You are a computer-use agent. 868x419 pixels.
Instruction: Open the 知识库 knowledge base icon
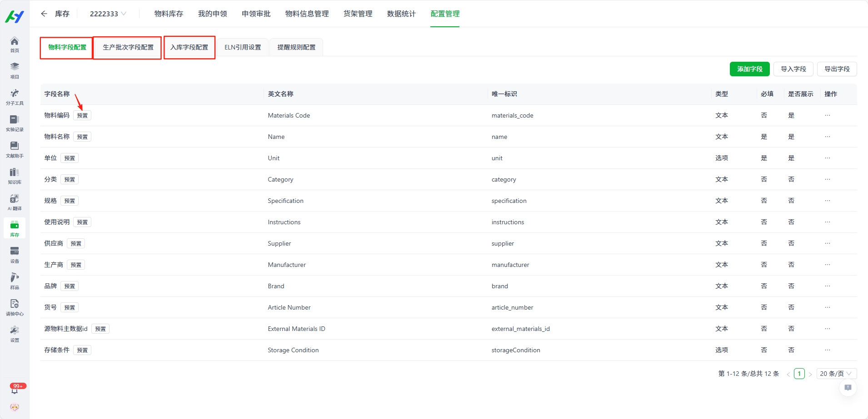pos(15,176)
